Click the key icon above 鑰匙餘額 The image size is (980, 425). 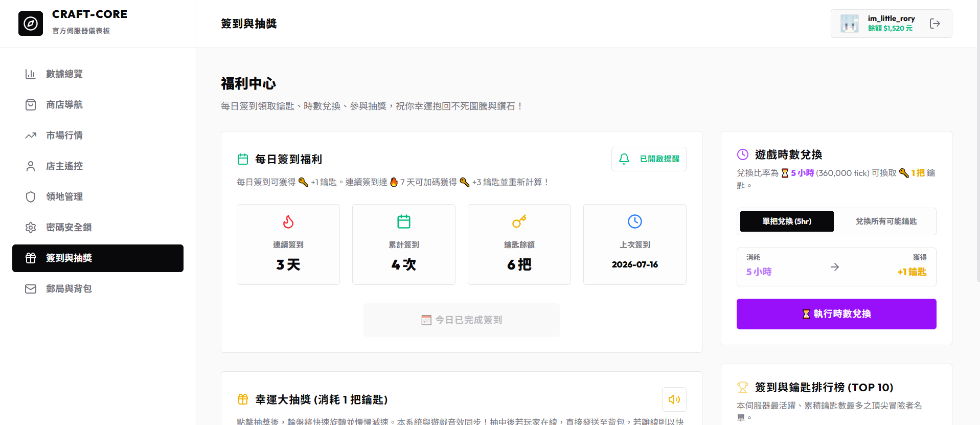519,221
